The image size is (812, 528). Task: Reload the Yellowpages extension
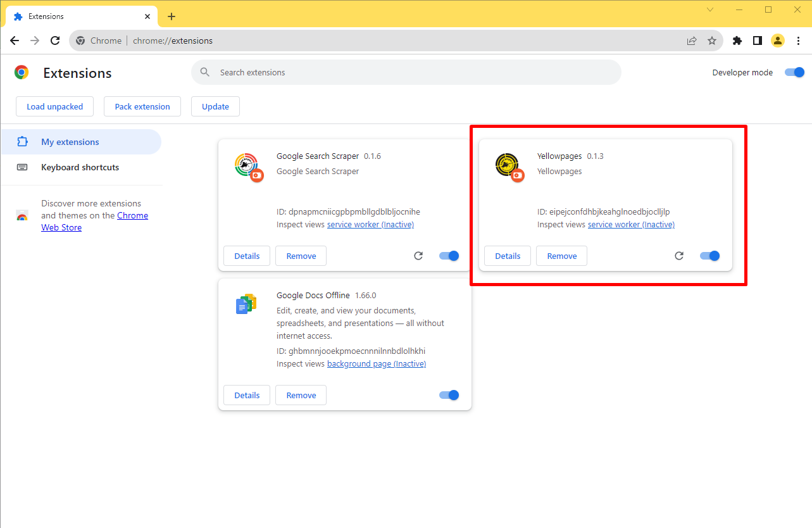coord(678,256)
